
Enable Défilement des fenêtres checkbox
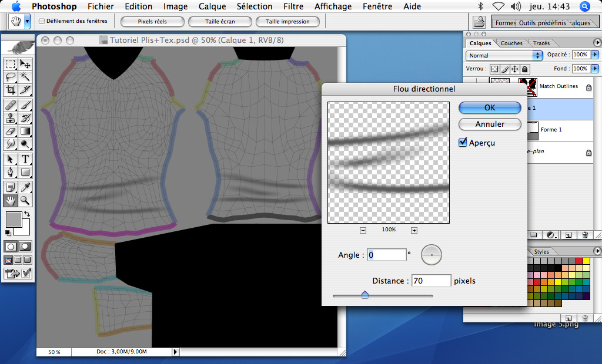(42, 21)
